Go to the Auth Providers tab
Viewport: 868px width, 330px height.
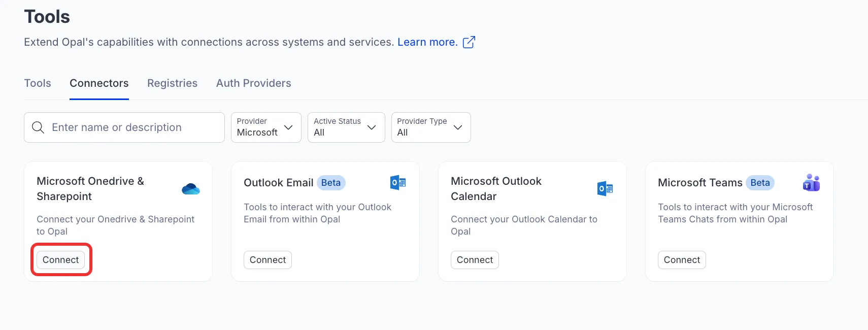(x=254, y=83)
